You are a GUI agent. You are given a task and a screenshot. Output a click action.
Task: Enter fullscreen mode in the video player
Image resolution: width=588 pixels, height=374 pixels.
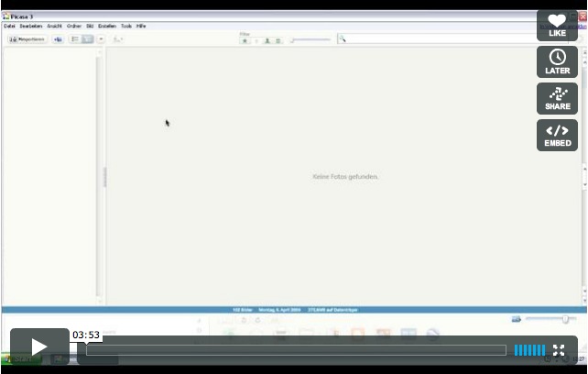[x=559, y=350]
